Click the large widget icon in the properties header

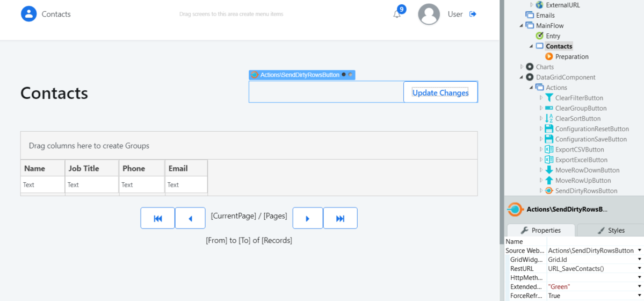coord(516,209)
